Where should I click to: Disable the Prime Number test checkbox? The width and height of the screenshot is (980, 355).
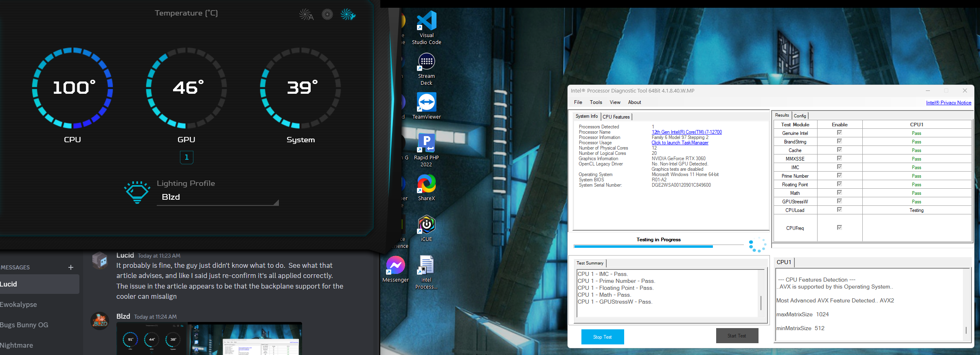[839, 176]
